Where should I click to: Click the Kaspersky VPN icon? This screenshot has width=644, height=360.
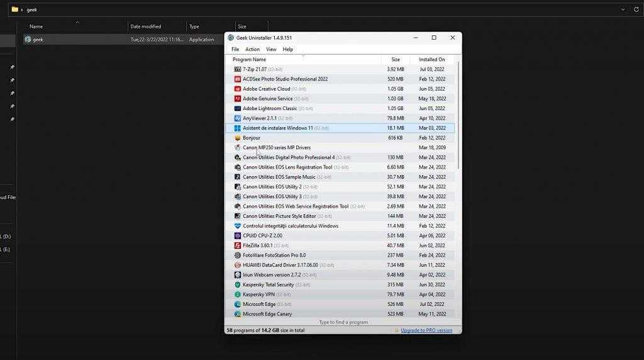click(x=237, y=295)
